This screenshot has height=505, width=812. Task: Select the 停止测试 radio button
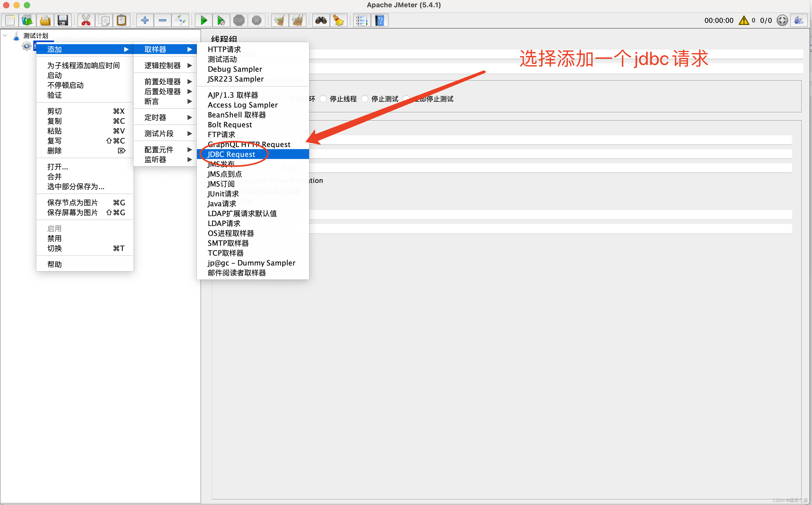[x=365, y=99]
